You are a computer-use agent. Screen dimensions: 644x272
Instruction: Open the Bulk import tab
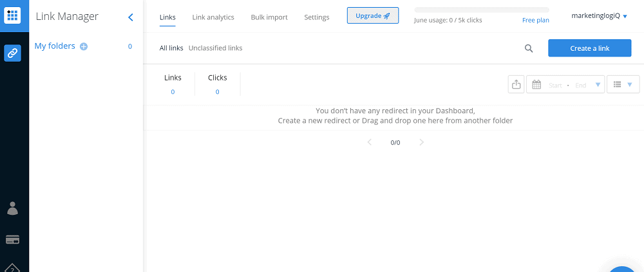269,17
